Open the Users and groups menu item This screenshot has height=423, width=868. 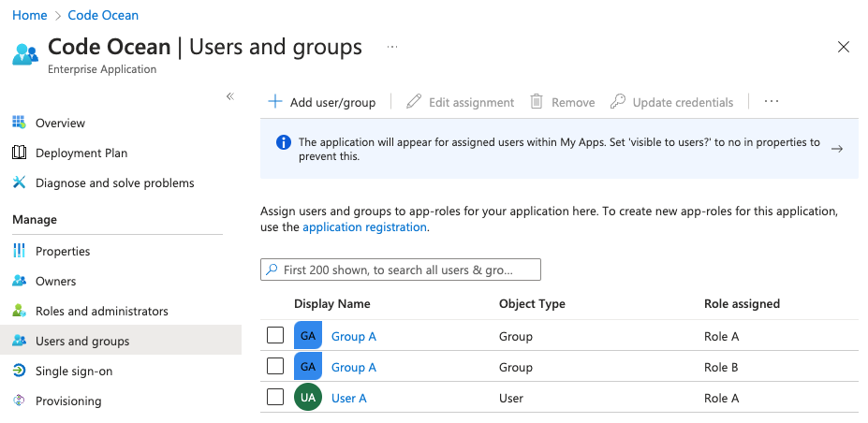pos(82,341)
